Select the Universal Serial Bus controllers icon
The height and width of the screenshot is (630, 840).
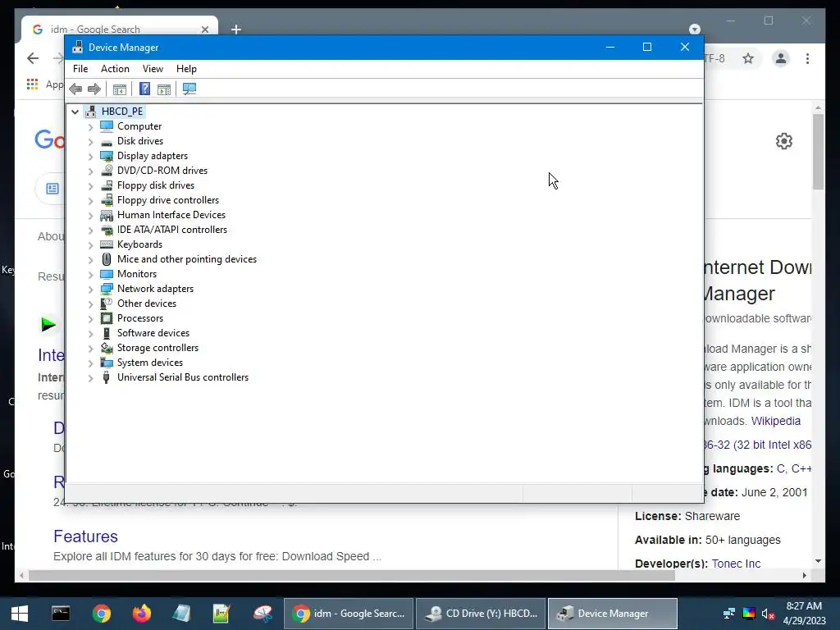[107, 377]
